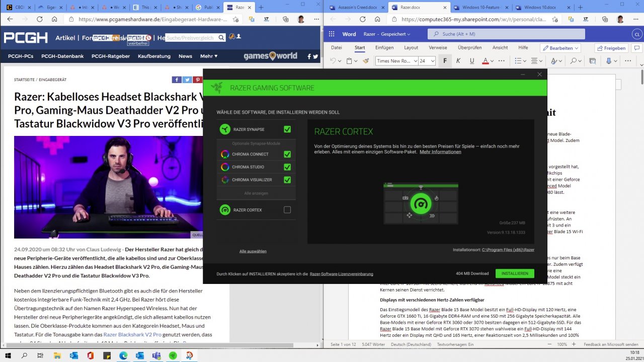Click the Razer Cortex green icon in list
Image resolution: width=644 pixels, height=362 pixels.
225,210
